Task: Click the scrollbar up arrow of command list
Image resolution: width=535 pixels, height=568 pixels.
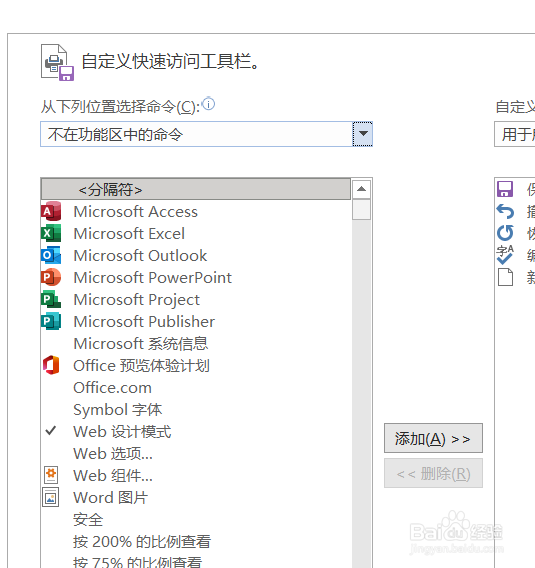Action: pos(361,189)
